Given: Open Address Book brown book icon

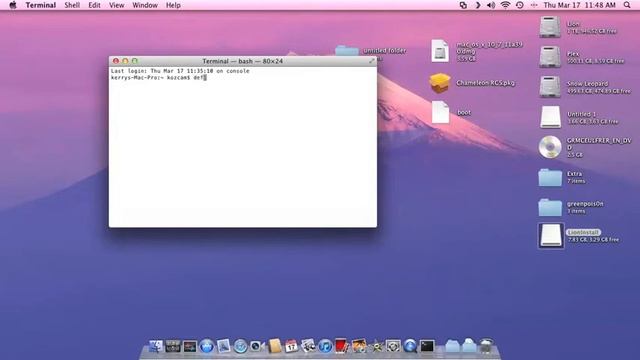Looking at the screenshot, I should coord(275,346).
